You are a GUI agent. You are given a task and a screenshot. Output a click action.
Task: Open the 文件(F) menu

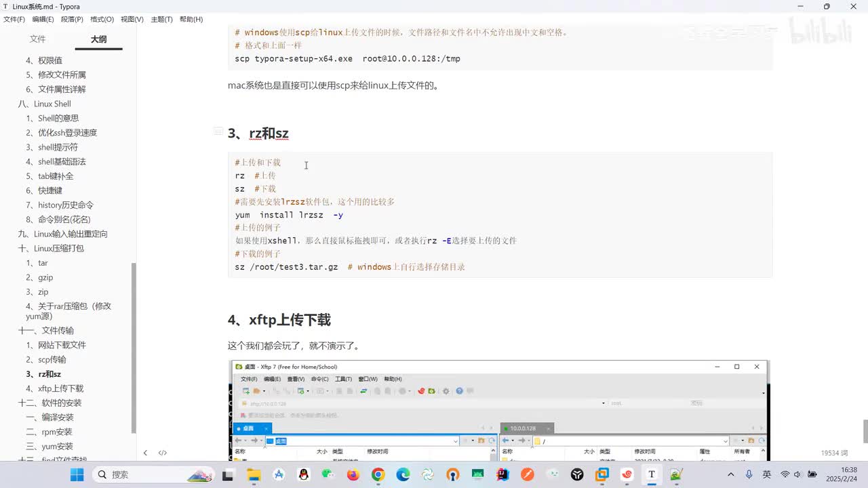[14, 19]
